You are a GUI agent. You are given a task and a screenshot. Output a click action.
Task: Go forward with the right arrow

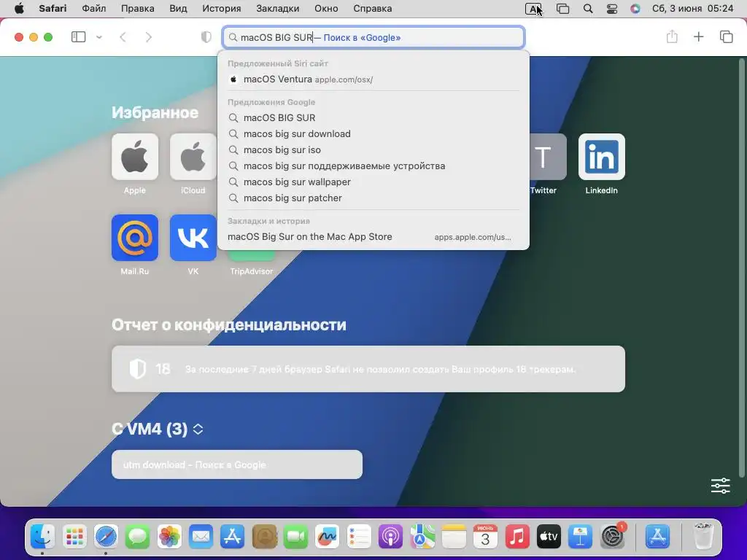point(148,37)
